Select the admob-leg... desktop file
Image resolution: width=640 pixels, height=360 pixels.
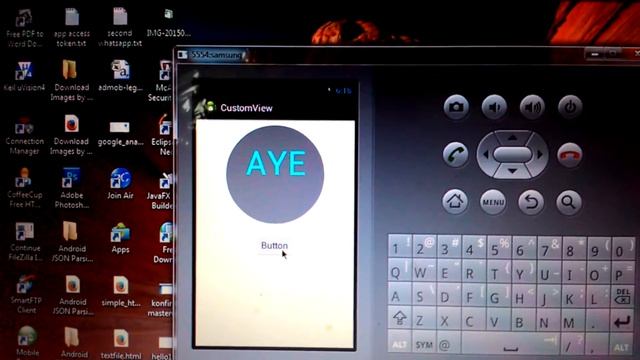pyautogui.click(x=120, y=76)
